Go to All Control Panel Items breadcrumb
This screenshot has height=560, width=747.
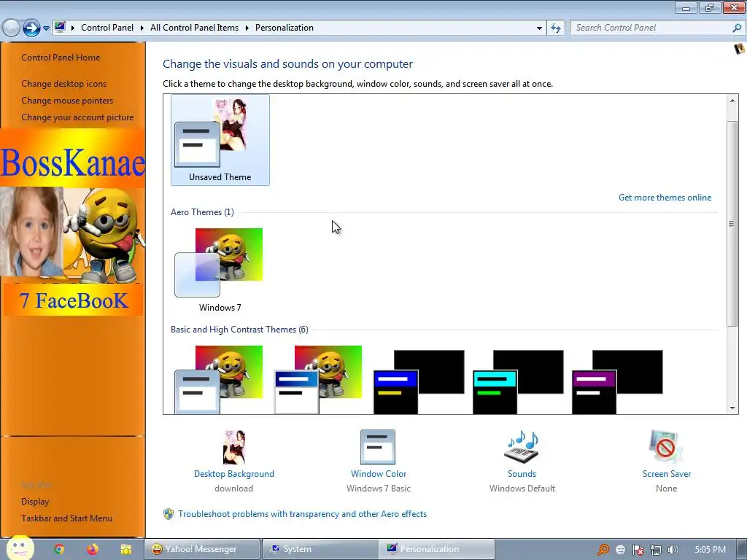(x=194, y=28)
